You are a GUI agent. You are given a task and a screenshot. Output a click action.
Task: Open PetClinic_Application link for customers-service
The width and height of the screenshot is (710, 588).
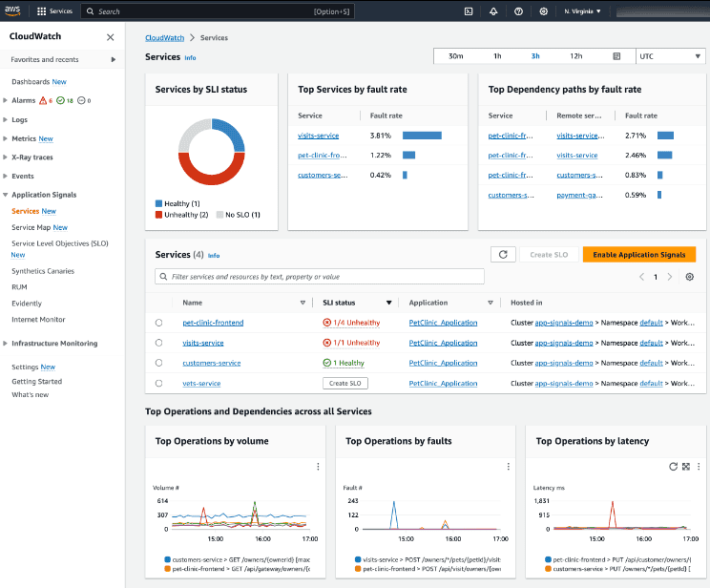pos(443,363)
